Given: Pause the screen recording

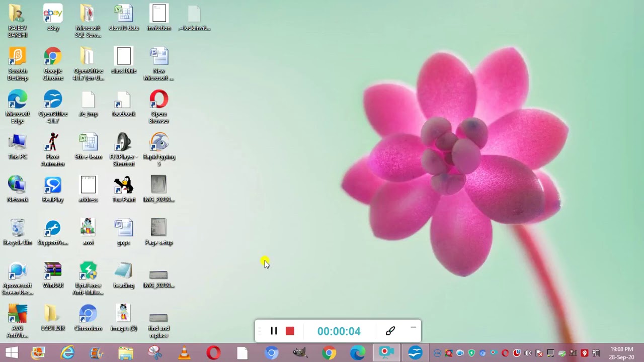Looking at the screenshot, I should tap(274, 331).
